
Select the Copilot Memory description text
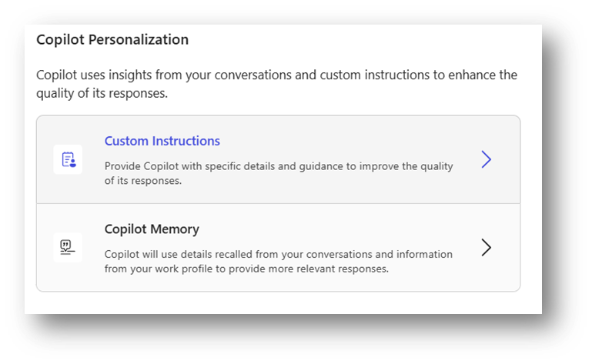[x=278, y=262]
